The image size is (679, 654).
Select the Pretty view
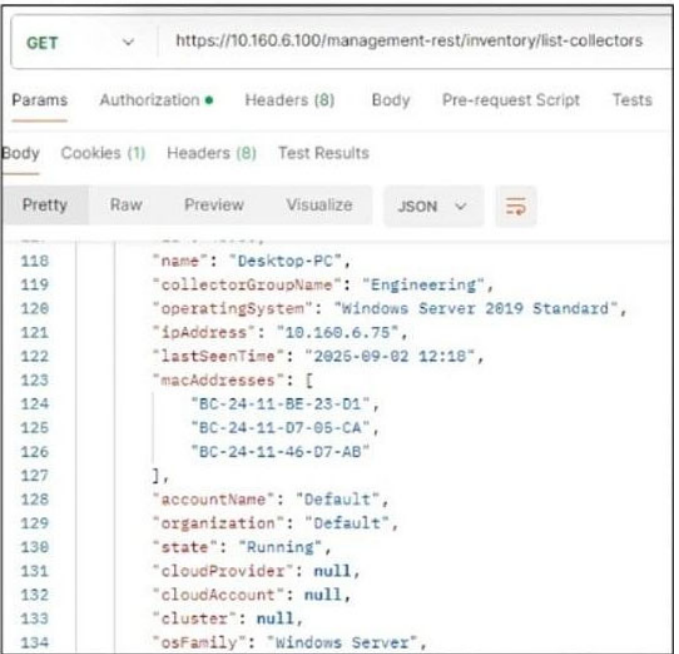pos(45,205)
